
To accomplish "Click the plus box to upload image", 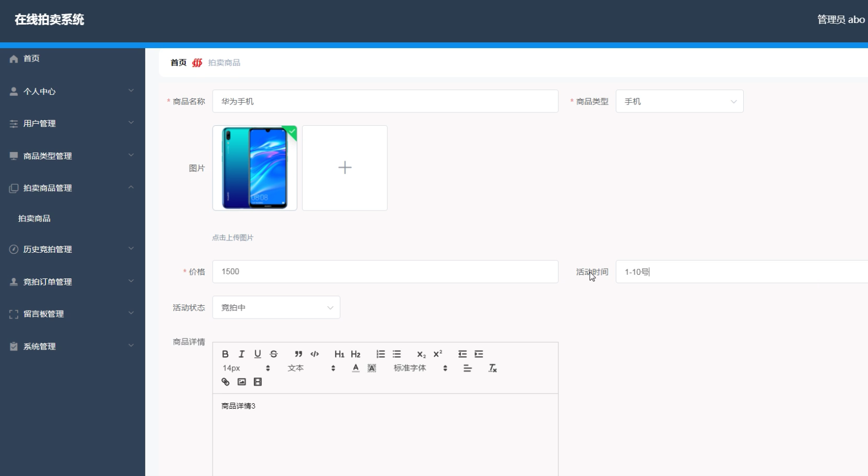I will pyautogui.click(x=345, y=168).
